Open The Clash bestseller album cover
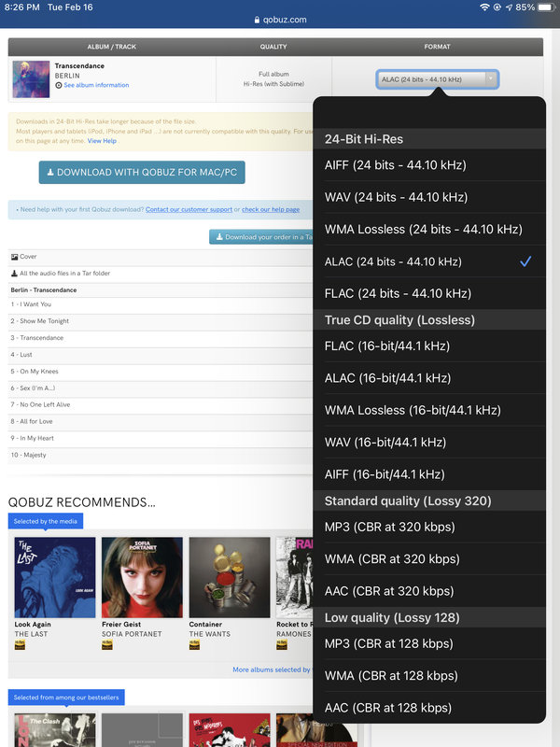This screenshot has height=747, width=560. pyautogui.click(x=55, y=730)
